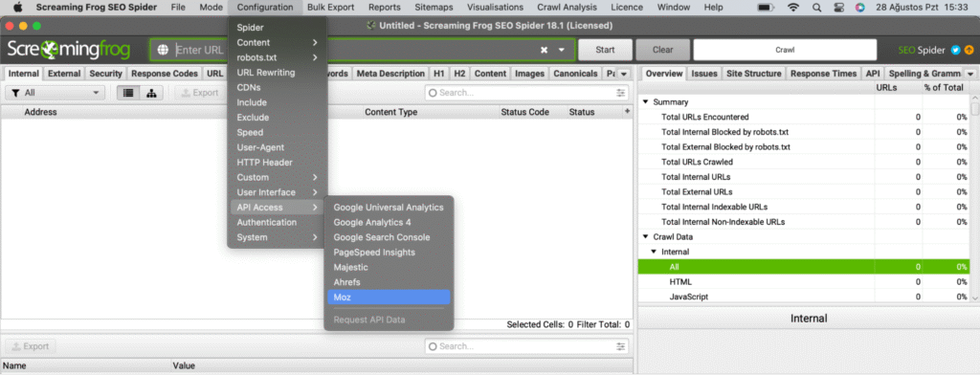
Task: Open lower search filter settings icon
Action: pyautogui.click(x=620, y=346)
